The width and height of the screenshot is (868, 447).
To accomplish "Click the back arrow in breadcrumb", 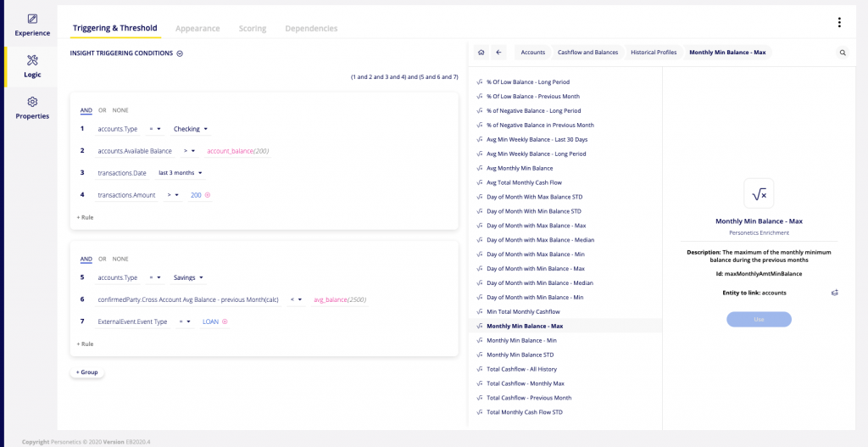I will 498,53.
